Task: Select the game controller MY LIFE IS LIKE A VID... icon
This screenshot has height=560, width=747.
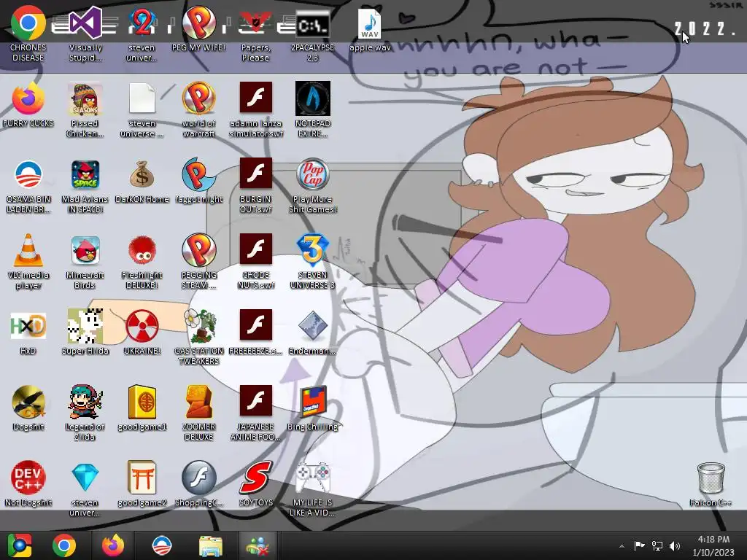Action: (x=312, y=489)
